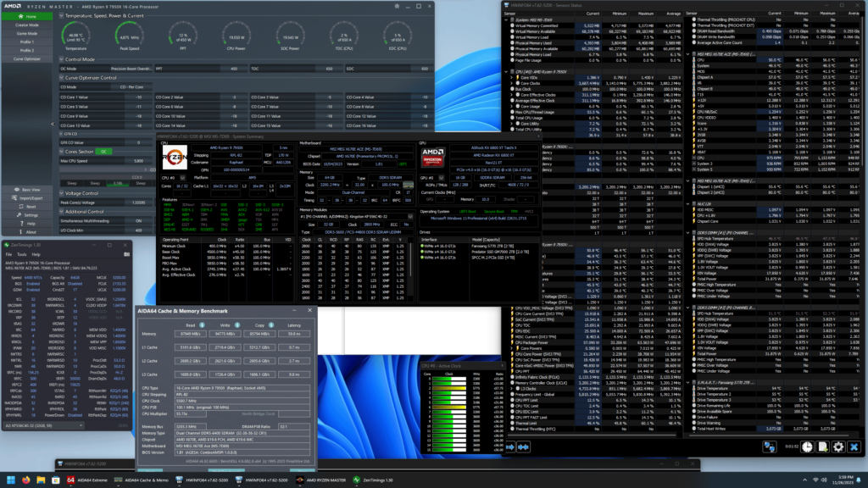Image resolution: width=868 pixels, height=488 pixels.
Task: Switch to AIDA64 Extreme in taskbar
Action: [87, 480]
